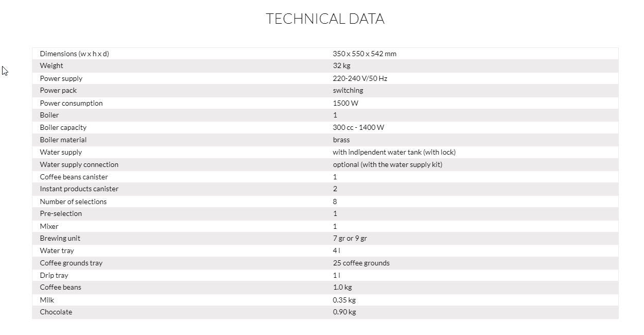Select the Boiler capacity label
This screenshot has width=644, height=335.
pos(63,127)
